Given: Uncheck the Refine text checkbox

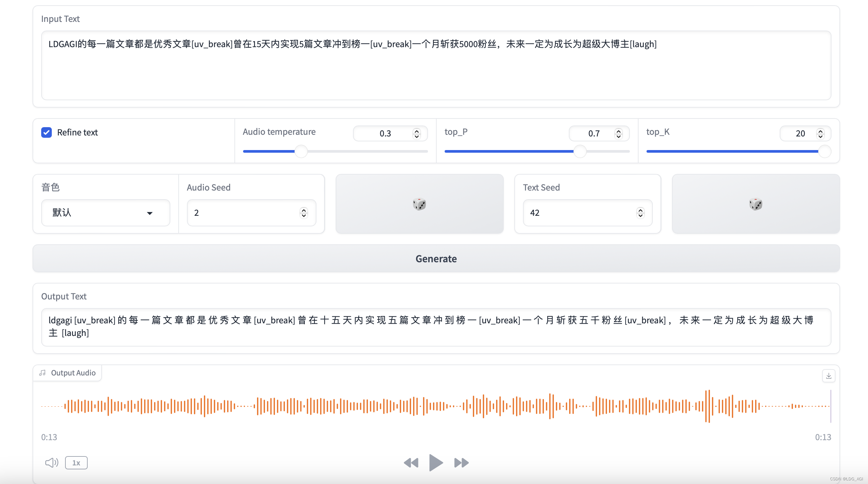Looking at the screenshot, I should (x=46, y=132).
